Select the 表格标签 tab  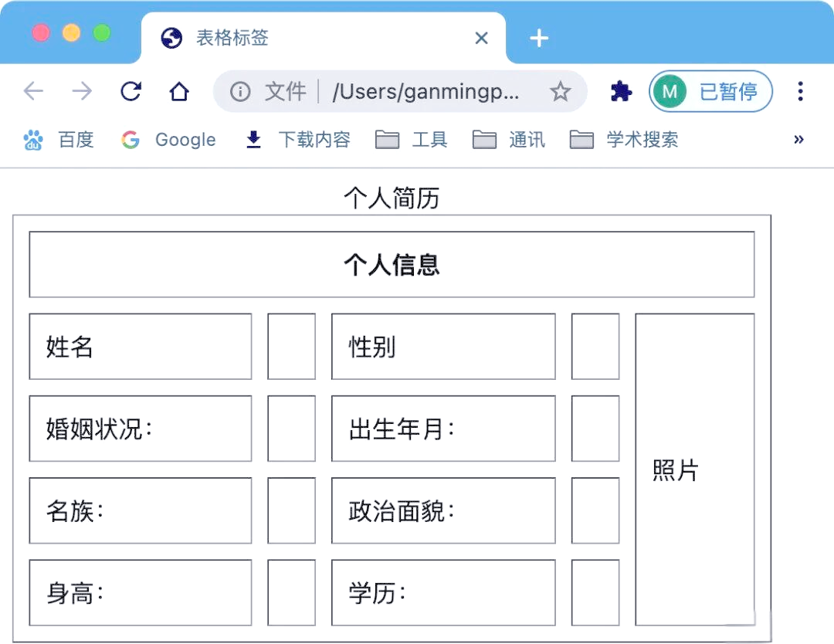tap(324, 39)
